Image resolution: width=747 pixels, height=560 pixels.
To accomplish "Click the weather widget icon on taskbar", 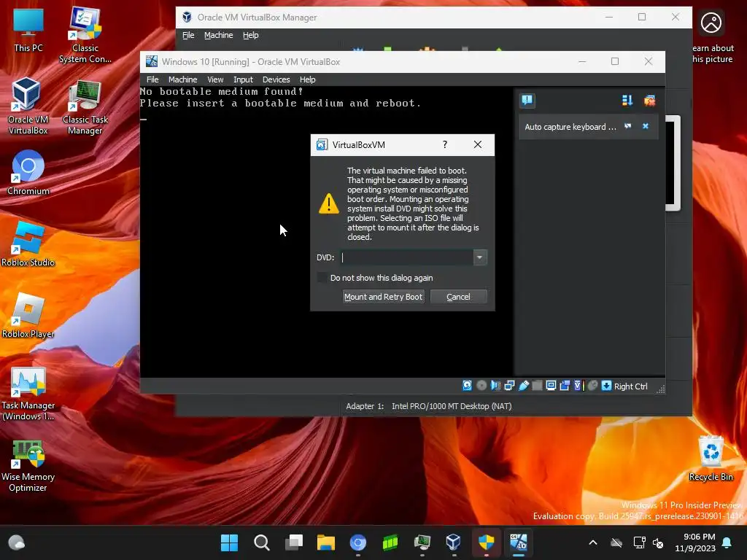I will coord(17,542).
